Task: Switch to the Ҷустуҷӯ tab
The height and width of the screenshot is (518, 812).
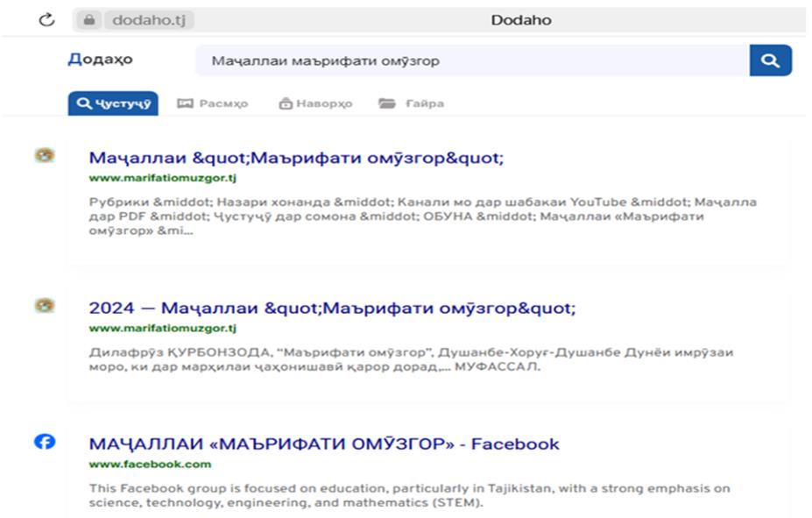Action: pos(113,103)
